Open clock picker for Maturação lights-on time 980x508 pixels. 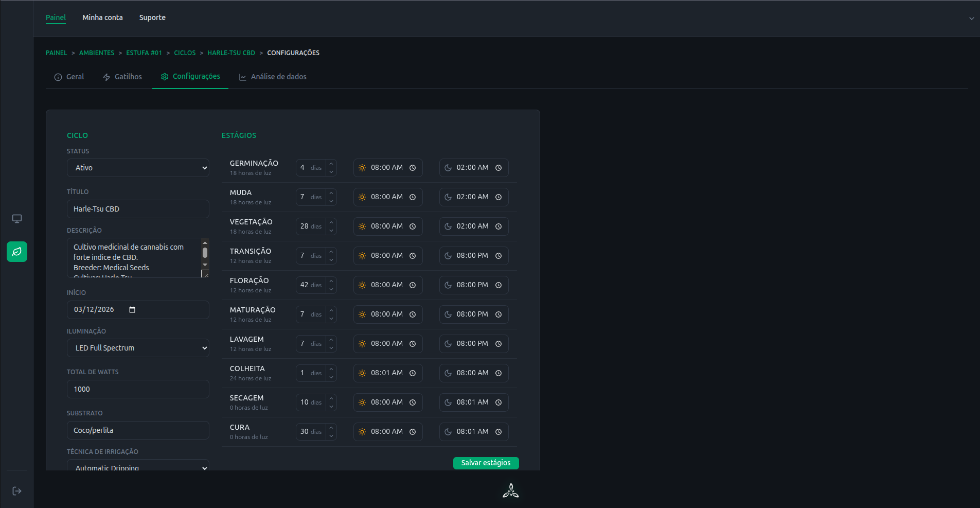(x=413, y=314)
